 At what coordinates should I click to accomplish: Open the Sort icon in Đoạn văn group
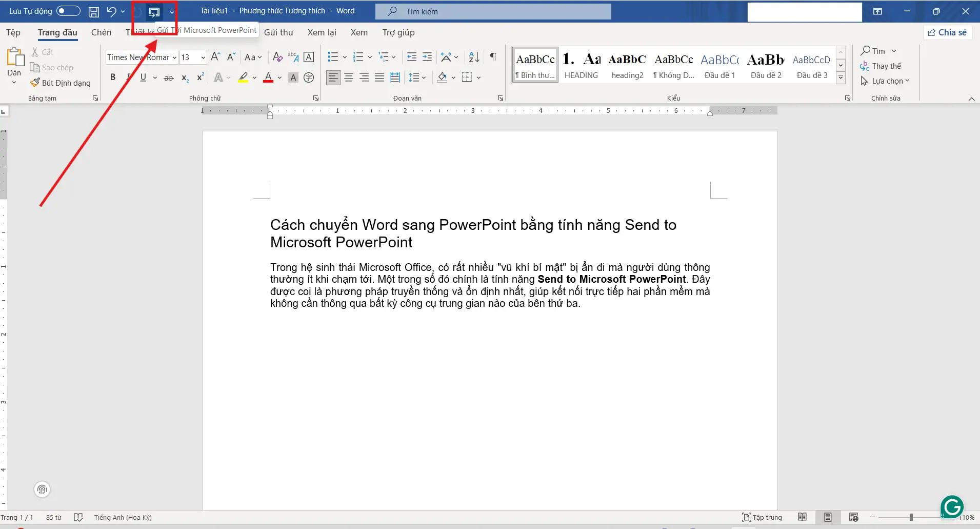tap(473, 57)
